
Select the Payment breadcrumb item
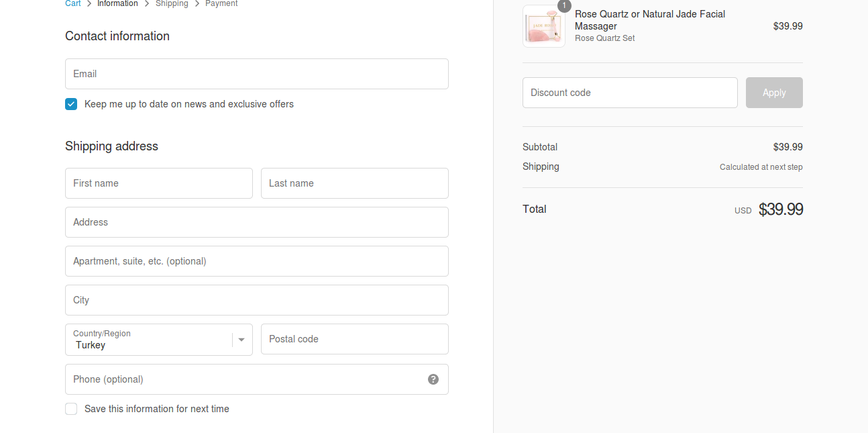pyautogui.click(x=221, y=3)
